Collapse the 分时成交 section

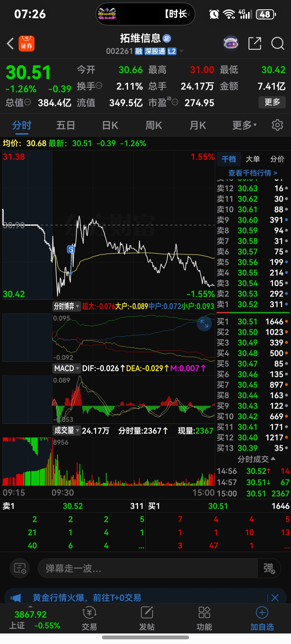coord(257,459)
